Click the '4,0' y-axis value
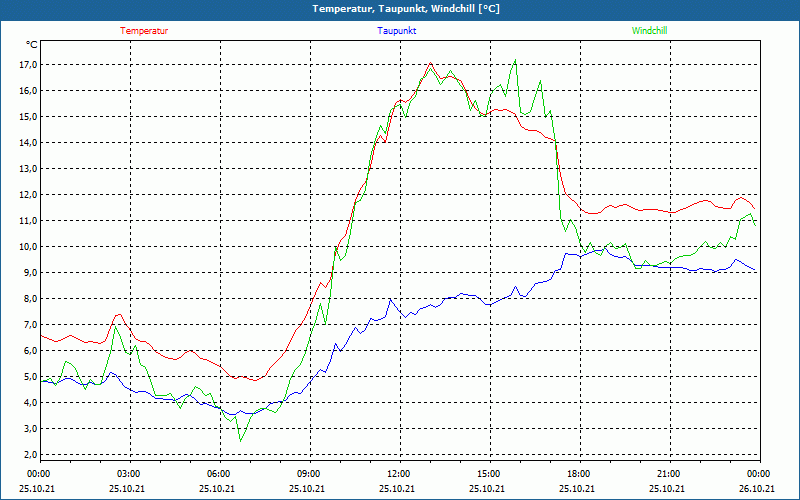 (30, 403)
